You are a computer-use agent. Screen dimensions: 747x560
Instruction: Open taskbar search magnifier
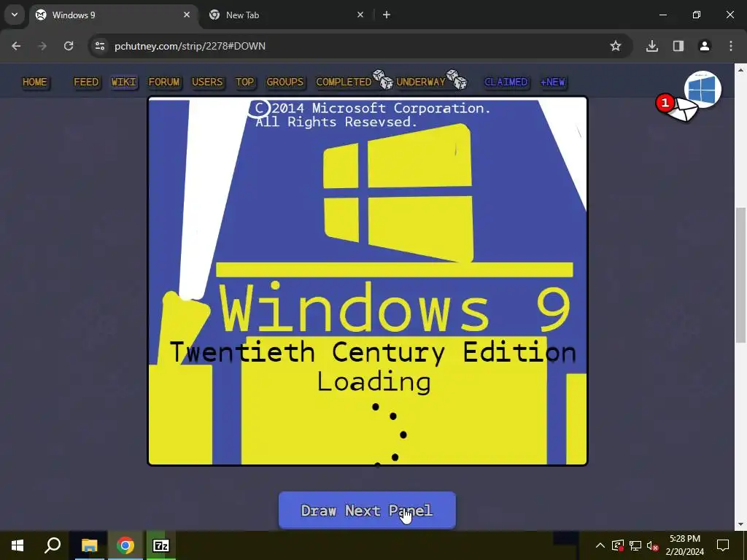coord(53,545)
